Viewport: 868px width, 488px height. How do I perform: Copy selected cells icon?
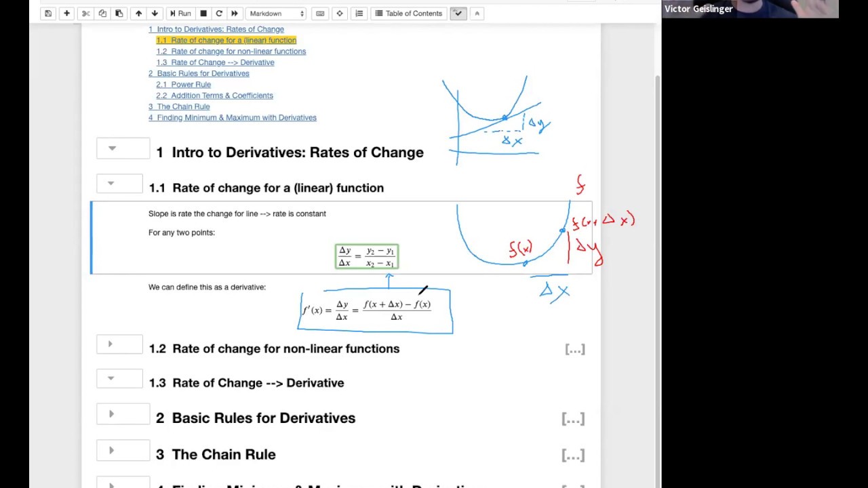tap(102, 14)
